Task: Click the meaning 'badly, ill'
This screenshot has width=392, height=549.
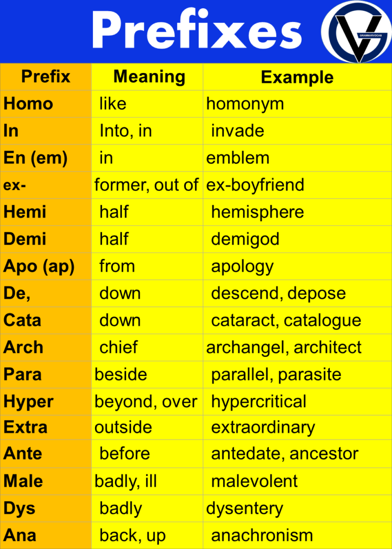Action: tap(126, 482)
